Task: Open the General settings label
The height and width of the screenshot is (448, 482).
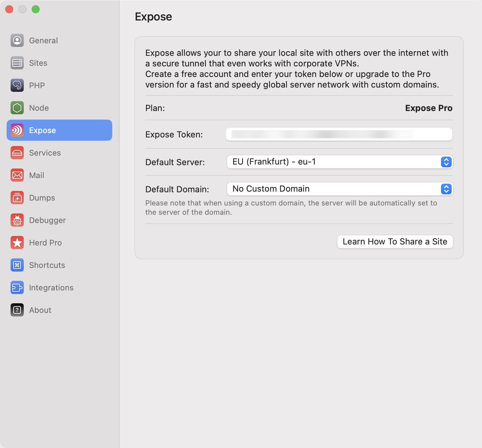Action: (x=44, y=41)
